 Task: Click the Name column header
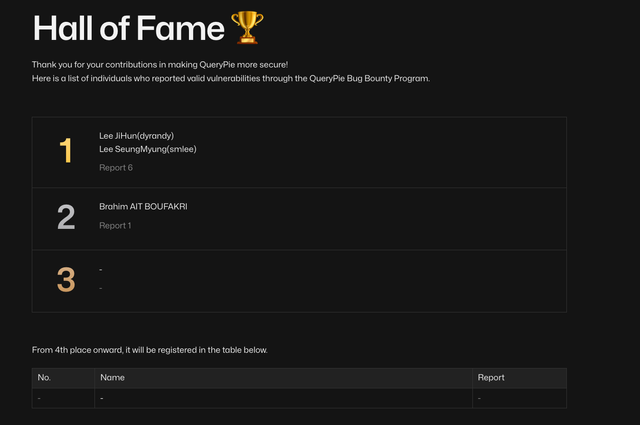112,378
